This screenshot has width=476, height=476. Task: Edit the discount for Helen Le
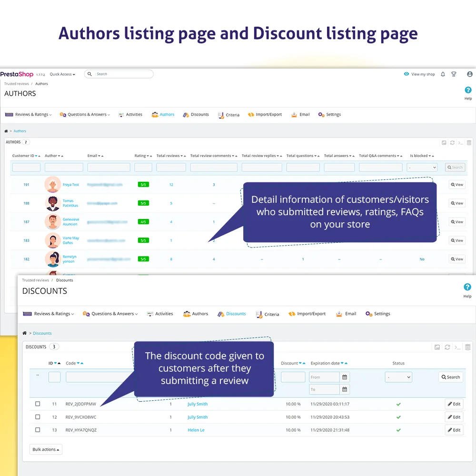tap(454, 430)
